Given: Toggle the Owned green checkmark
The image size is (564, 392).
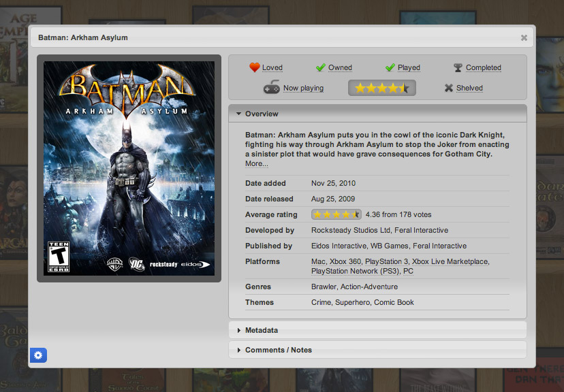Looking at the screenshot, I should pos(321,67).
